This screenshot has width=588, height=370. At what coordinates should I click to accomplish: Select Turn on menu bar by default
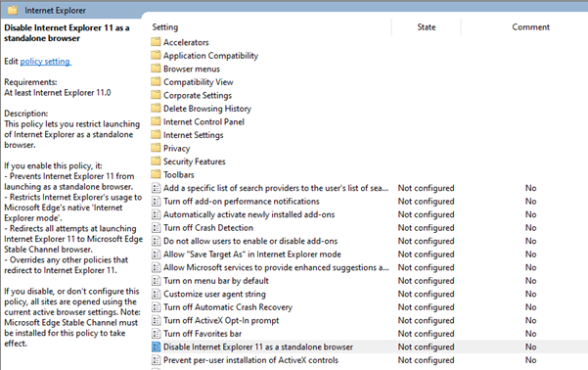(x=216, y=281)
